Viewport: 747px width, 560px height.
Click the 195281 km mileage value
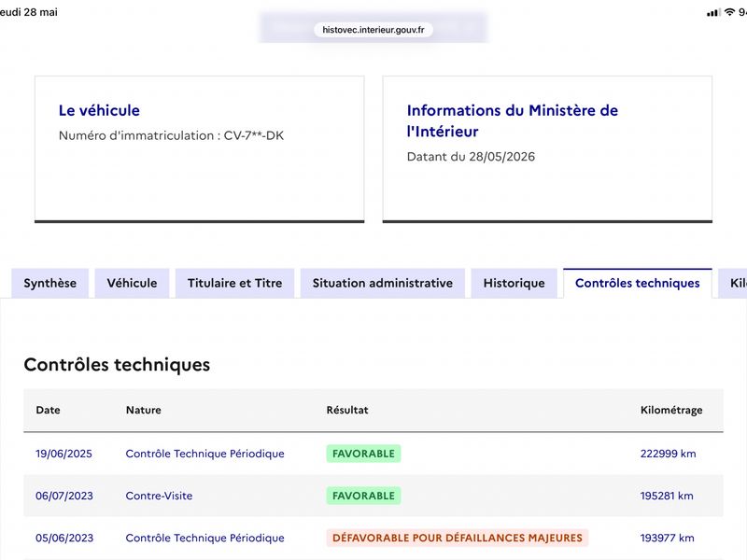pyautogui.click(x=667, y=496)
